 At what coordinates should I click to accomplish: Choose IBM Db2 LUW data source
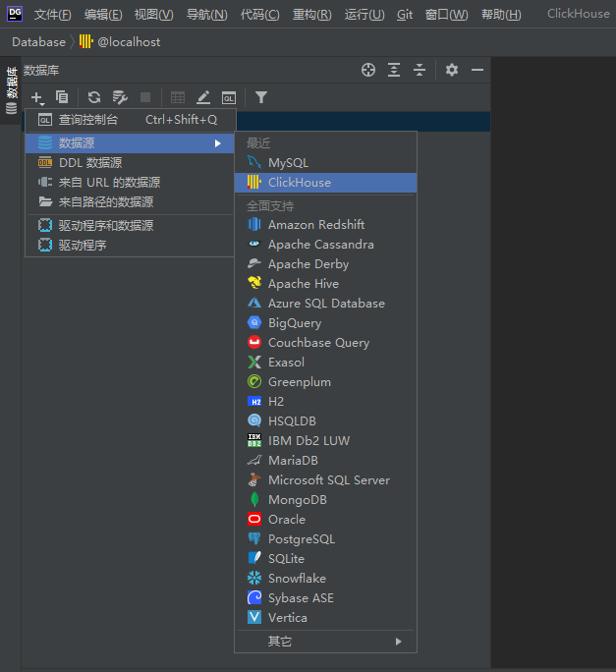coord(326,441)
